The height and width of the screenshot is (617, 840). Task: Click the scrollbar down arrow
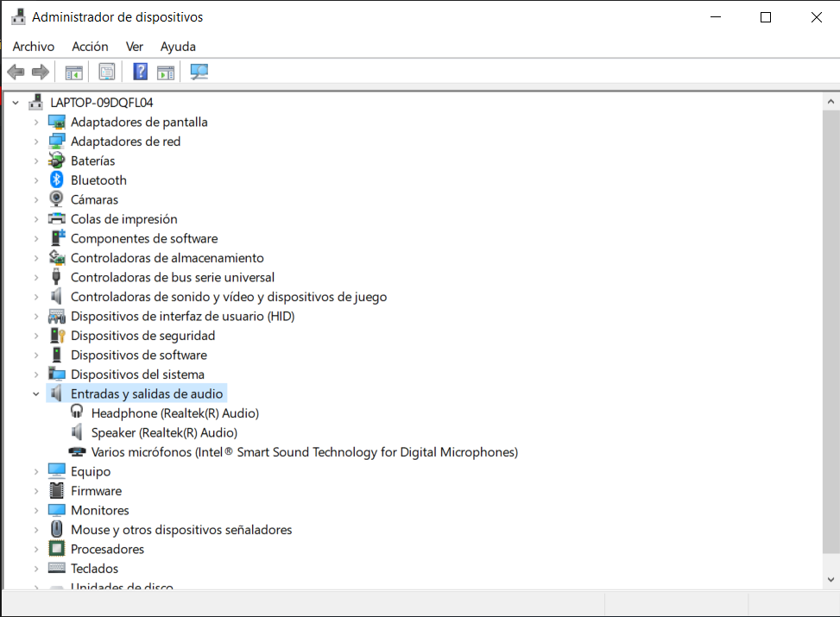(x=831, y=579)
